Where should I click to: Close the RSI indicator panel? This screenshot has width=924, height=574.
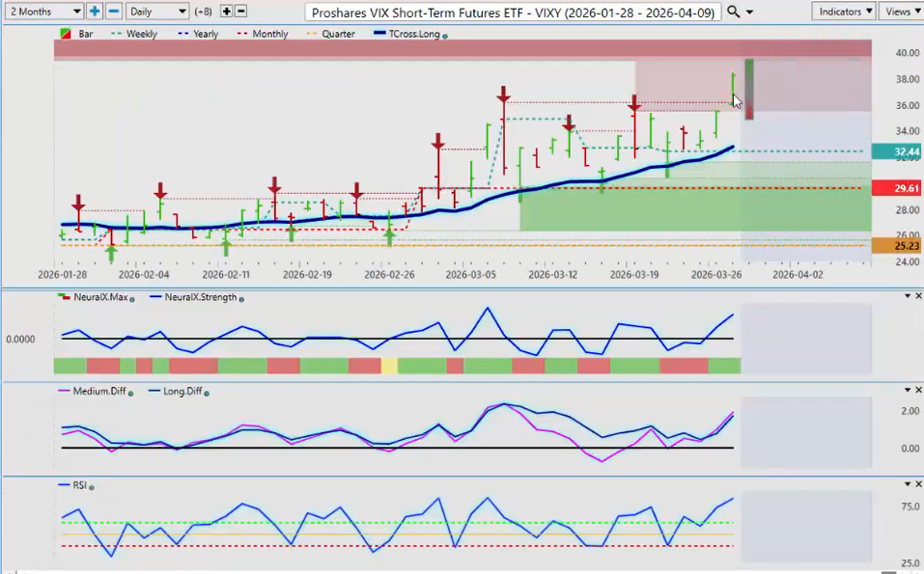click(918, 484)
